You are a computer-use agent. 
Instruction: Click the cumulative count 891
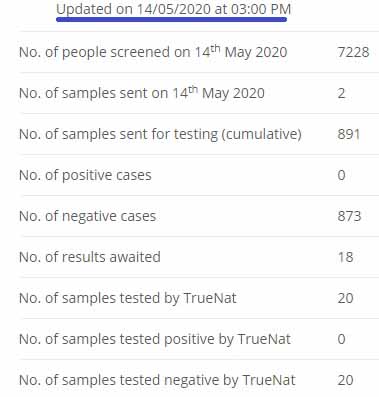pyautogui.click(x=349, y=134)
